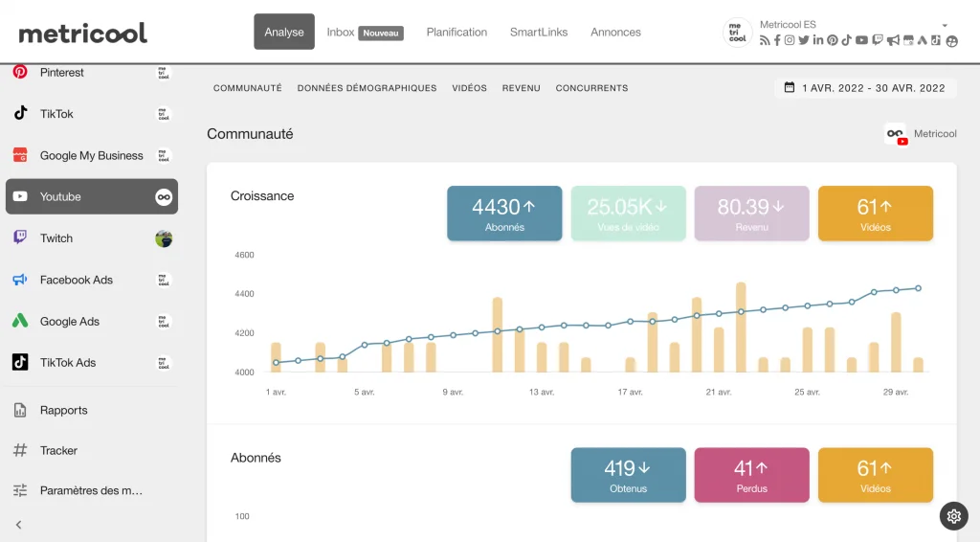Toggle the 41 Perdus subscribers metric

tap(752, 474)
